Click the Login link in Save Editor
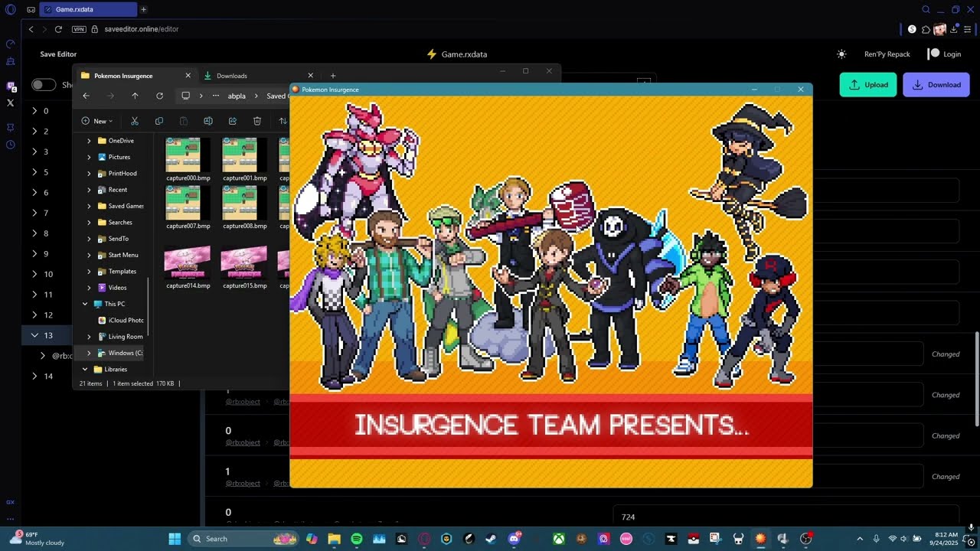This screenshot has height=551, width=980. coord(944,54)
